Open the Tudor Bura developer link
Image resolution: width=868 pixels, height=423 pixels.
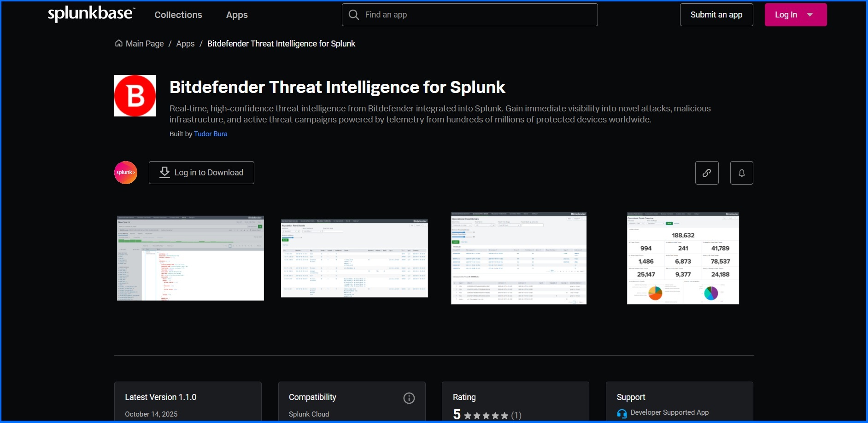click(211, 134)
